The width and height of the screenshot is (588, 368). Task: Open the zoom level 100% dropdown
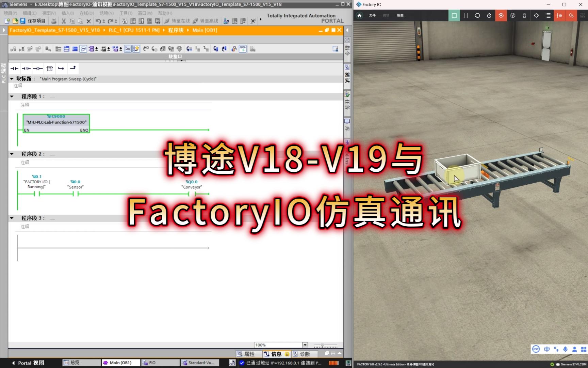click(305, 345)
